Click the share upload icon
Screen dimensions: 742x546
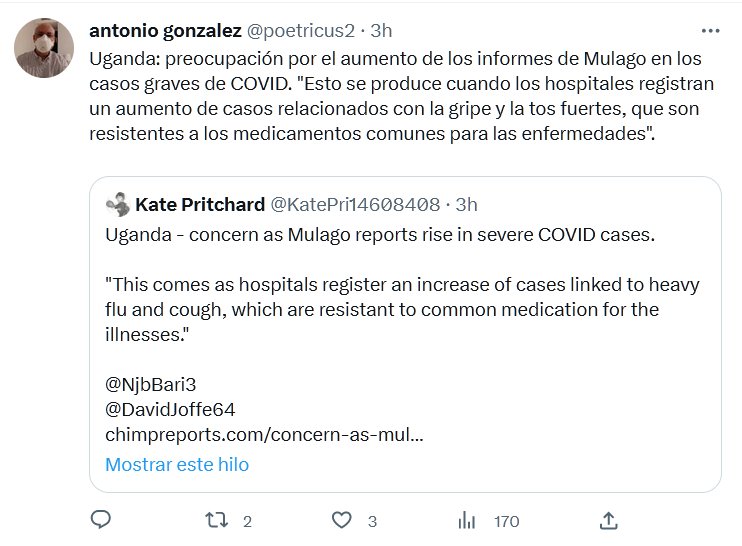(608, 520)
